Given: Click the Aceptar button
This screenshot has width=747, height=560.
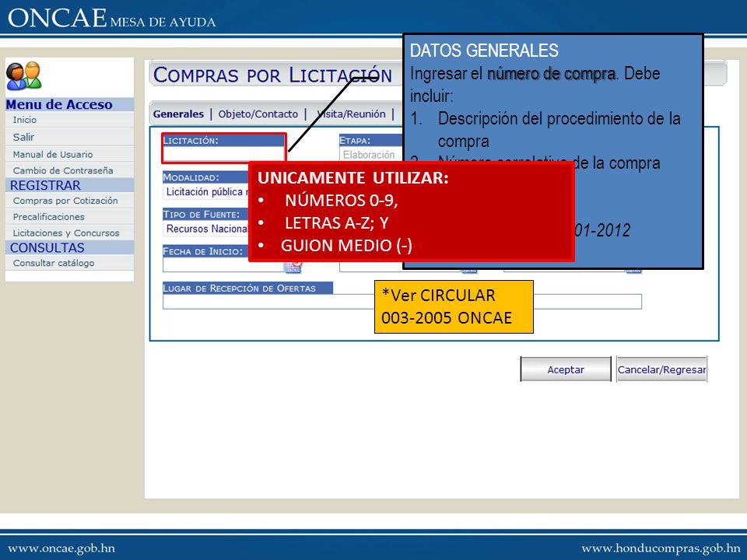Looking at the screenshot, I should point(566,369).
